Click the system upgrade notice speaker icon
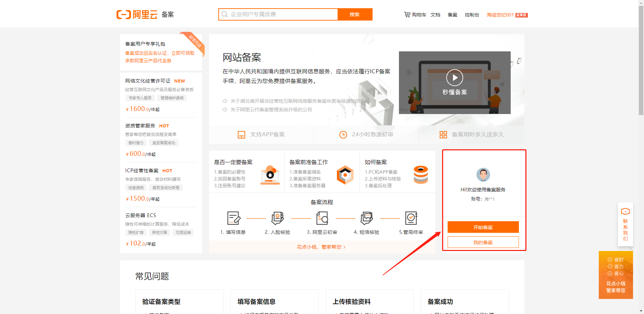644x314 pixels. [225, 110]
